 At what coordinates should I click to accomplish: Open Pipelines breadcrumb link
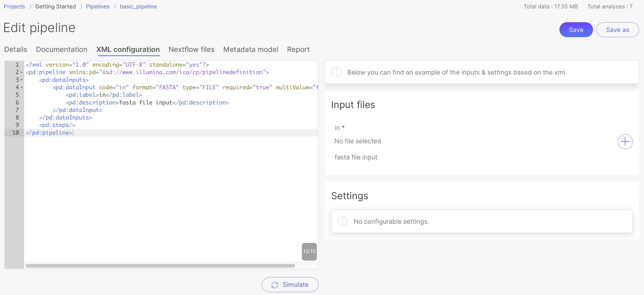(97, 7)
